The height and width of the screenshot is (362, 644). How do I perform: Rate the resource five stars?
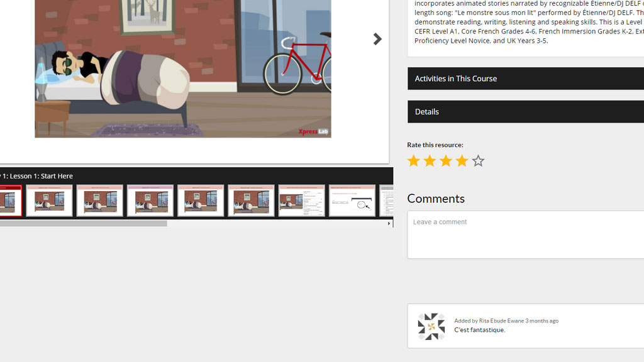coord(478,161)
